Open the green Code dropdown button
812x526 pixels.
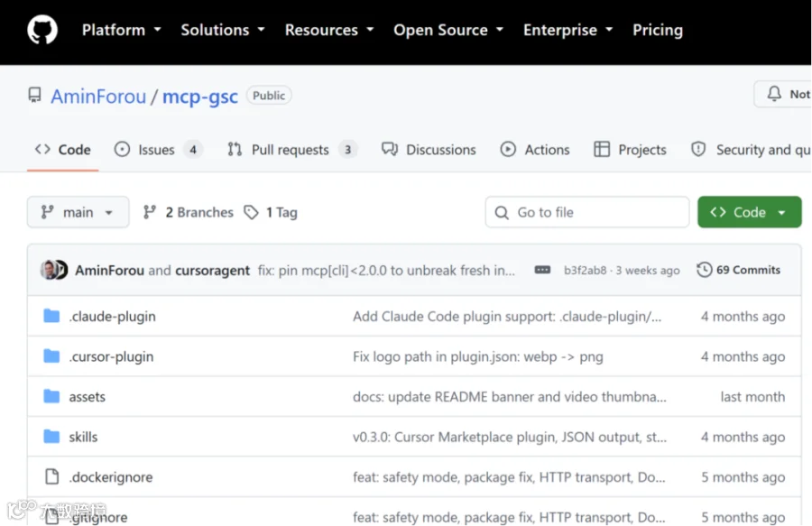point(750,212)
